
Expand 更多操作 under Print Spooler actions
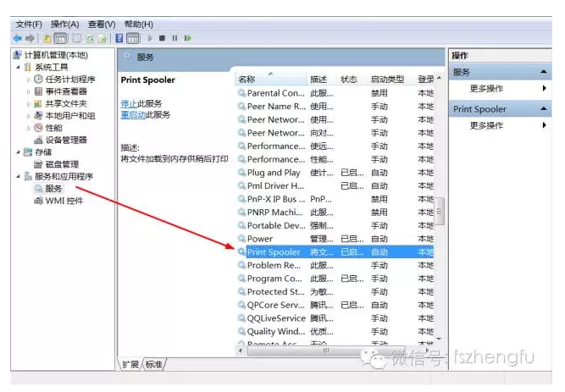pos(486,125)
